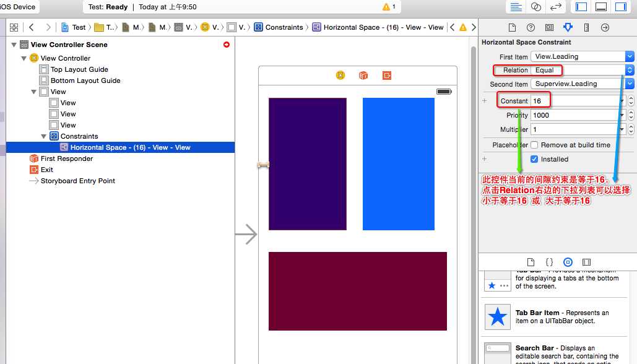Image resolution: width=637 pixels, height=364 pixels.
Task: Adjust the Priority stepper
Action: [631, 115]
